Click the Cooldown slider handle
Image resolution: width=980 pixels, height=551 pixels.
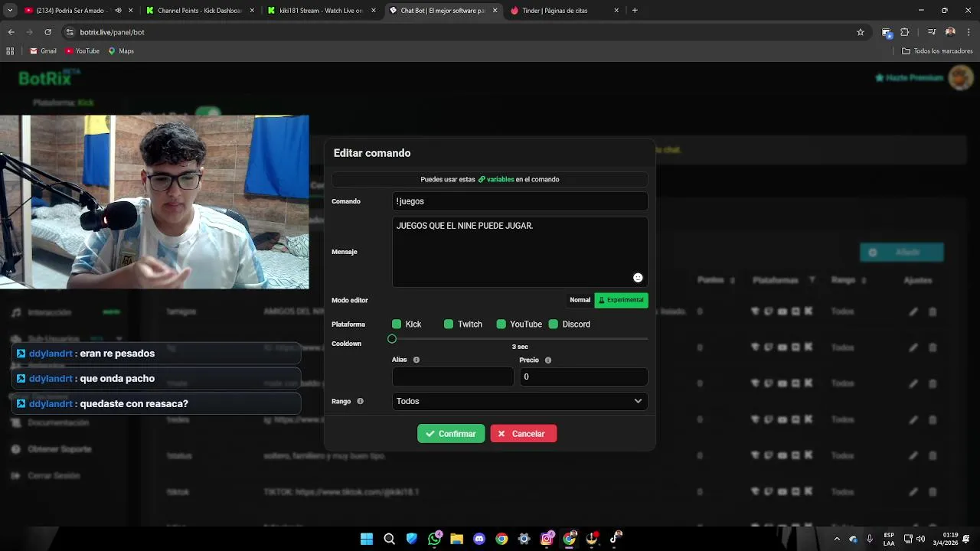392,338
